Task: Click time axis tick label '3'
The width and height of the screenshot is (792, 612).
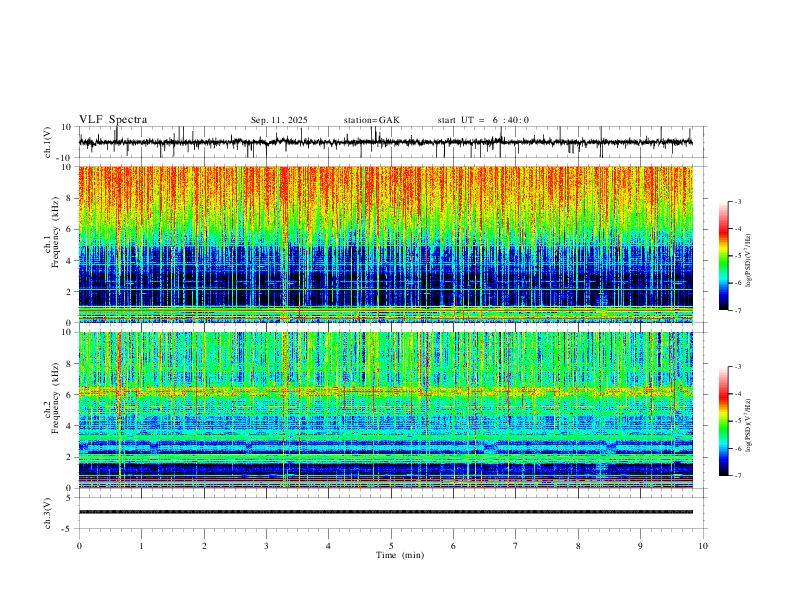Action: click(266, 546)
